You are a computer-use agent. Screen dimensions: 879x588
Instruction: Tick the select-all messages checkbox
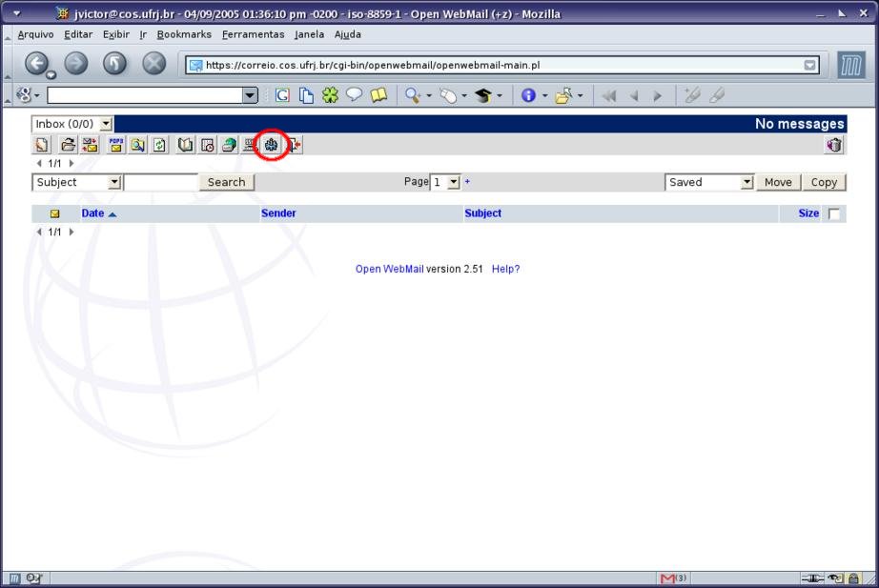click(834, 214)
